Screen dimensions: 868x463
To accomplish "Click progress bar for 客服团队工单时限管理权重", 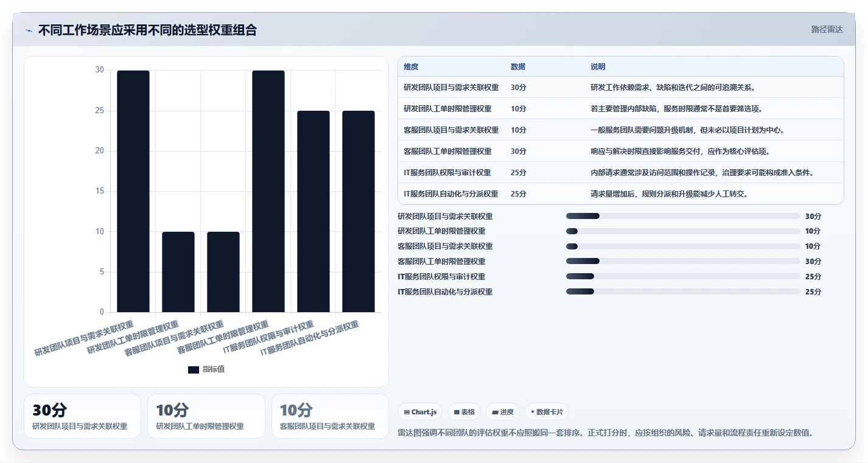I will (x=683, y=262).
